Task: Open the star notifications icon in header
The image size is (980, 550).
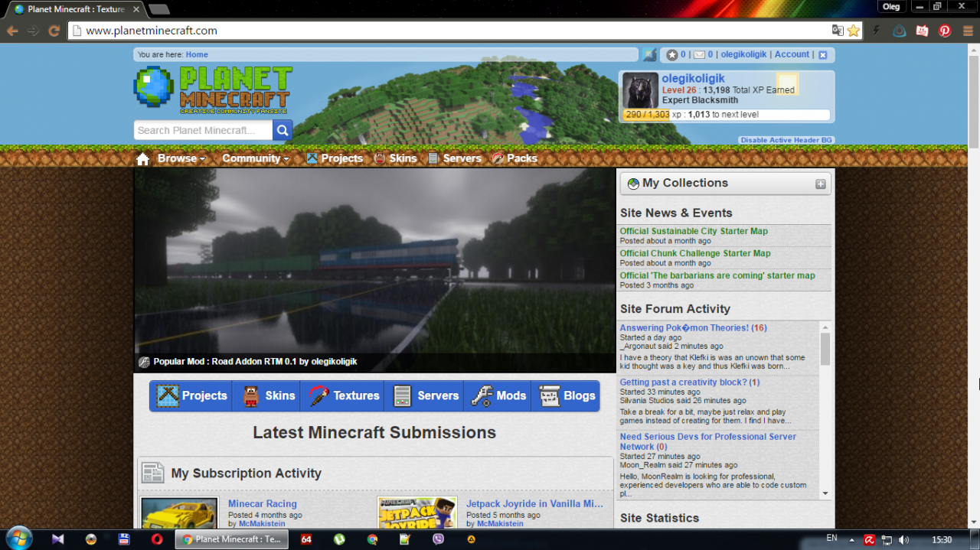Action: click(x=671, y=54)
